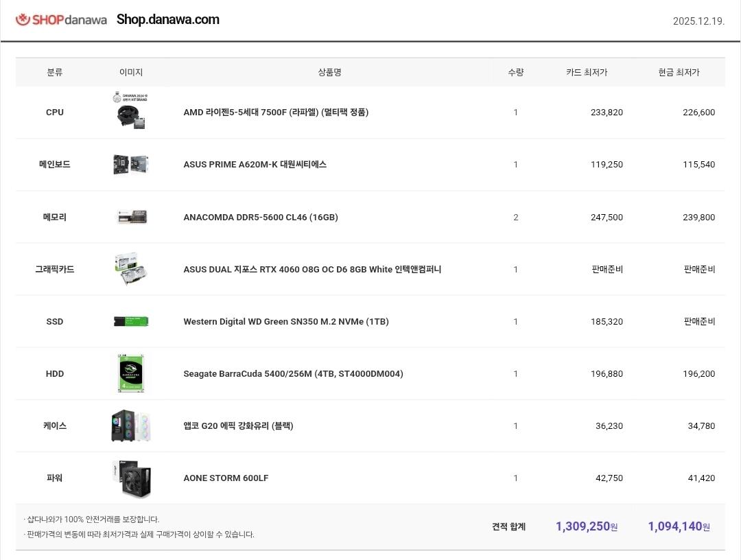
Task: Click the Seagate BarraCuda HDD image
Action: (131, 373)
